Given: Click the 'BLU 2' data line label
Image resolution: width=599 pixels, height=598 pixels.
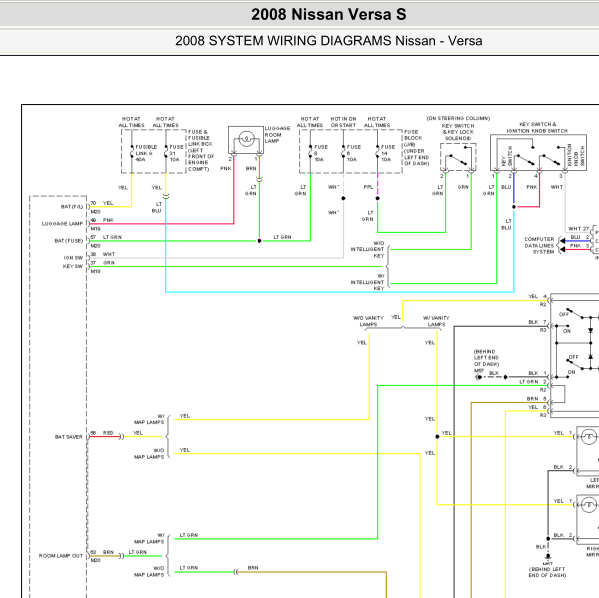Looking at the screenshot, I should point(580,237).
